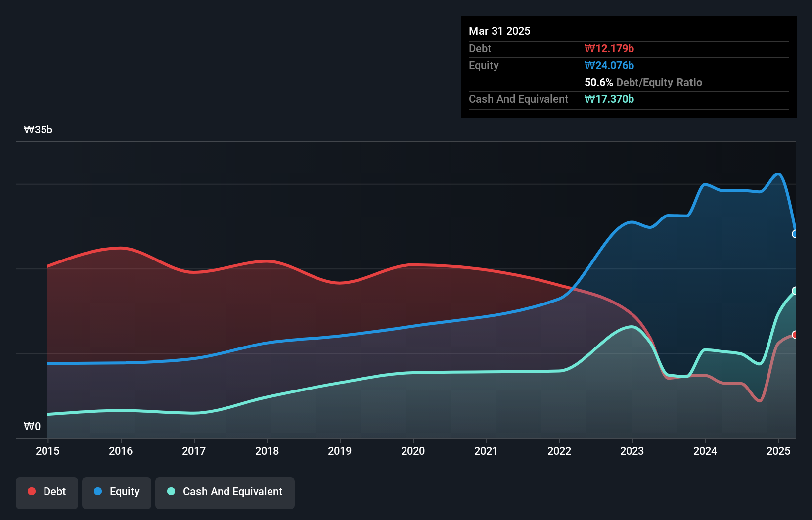
Task: Select the 2015 year label
Action: pos(47,451)
